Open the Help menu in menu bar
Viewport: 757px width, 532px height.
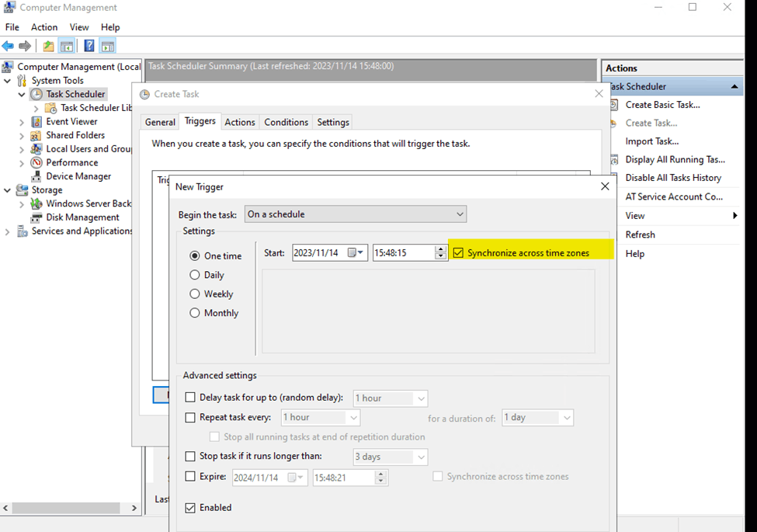[x=110, y=27]
